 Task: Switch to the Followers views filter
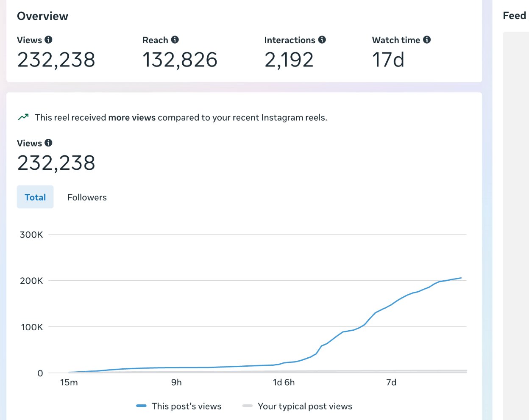(86, 197)
